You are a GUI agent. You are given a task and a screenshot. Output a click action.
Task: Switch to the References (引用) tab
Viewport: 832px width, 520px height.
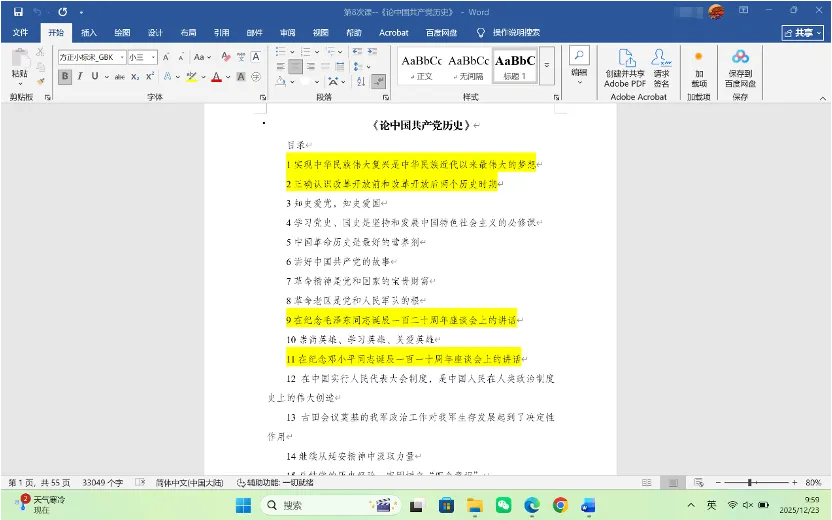pos(221,32)
